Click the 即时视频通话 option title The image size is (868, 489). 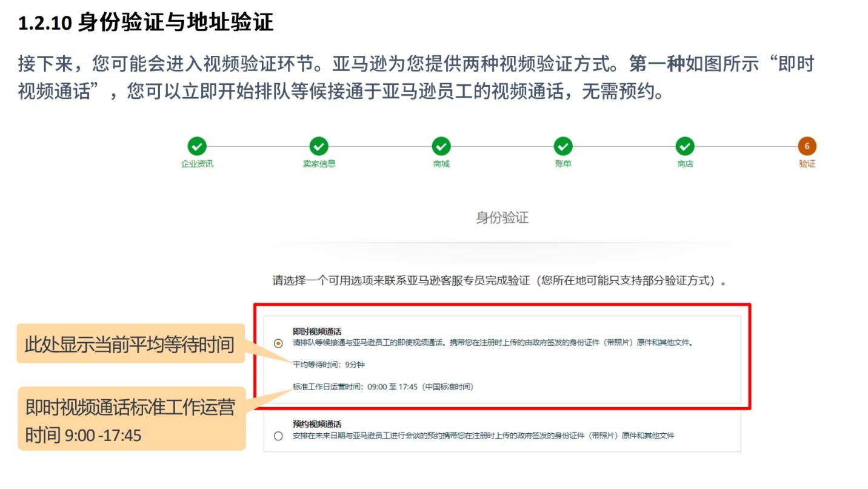click(317, 332)
